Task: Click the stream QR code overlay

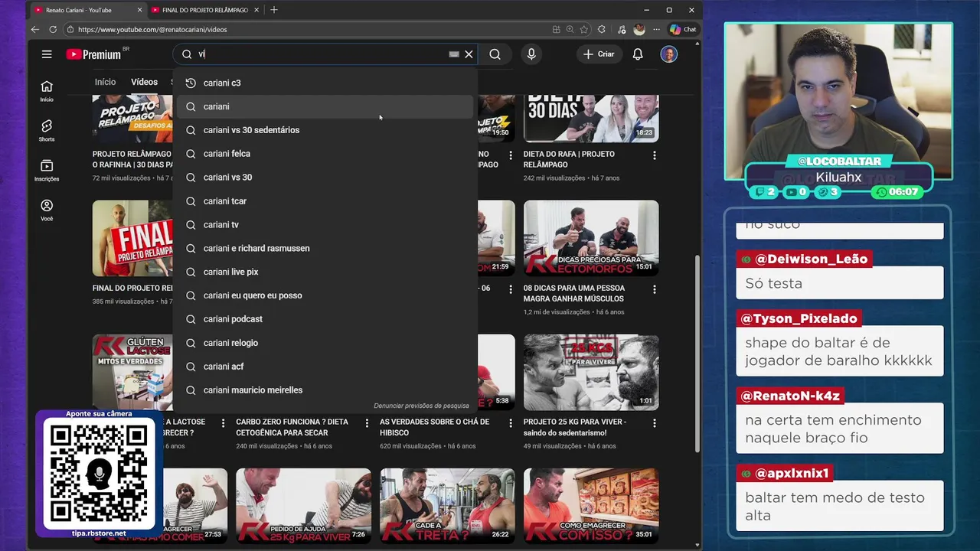Action: [99, 473]
